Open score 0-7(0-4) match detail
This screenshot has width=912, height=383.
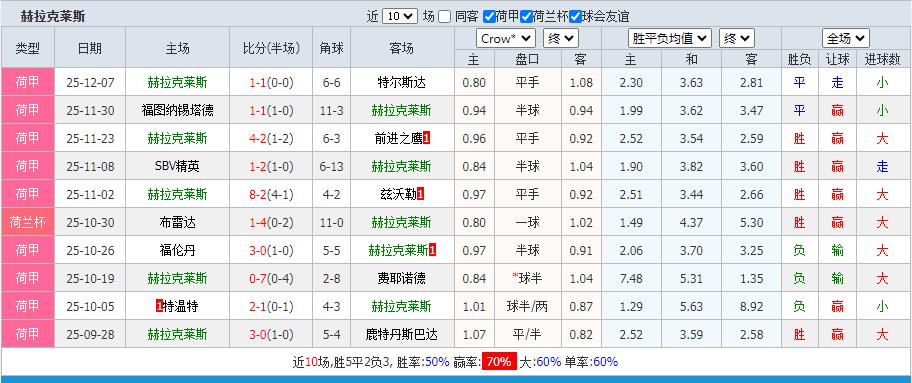pos(272,278)
